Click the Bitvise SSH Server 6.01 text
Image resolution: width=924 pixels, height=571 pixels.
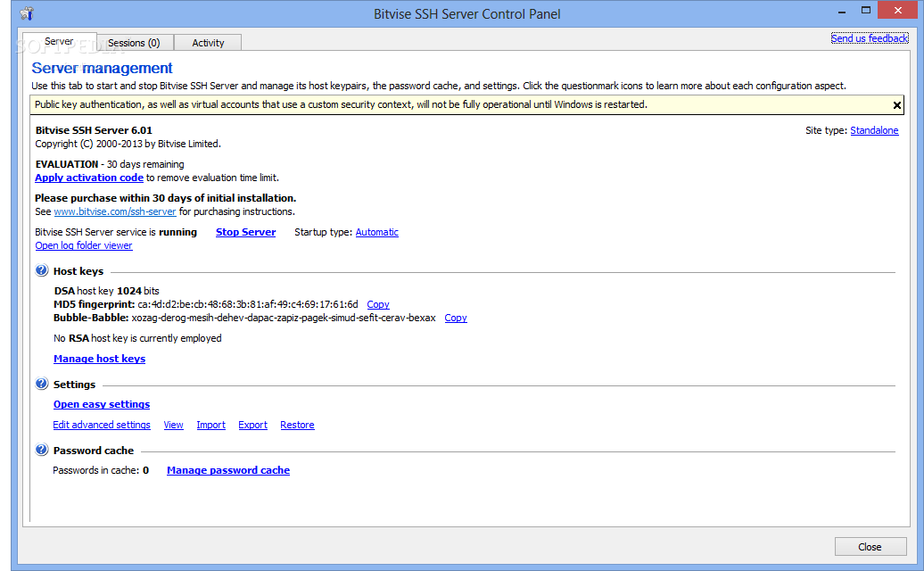point(94,130)
